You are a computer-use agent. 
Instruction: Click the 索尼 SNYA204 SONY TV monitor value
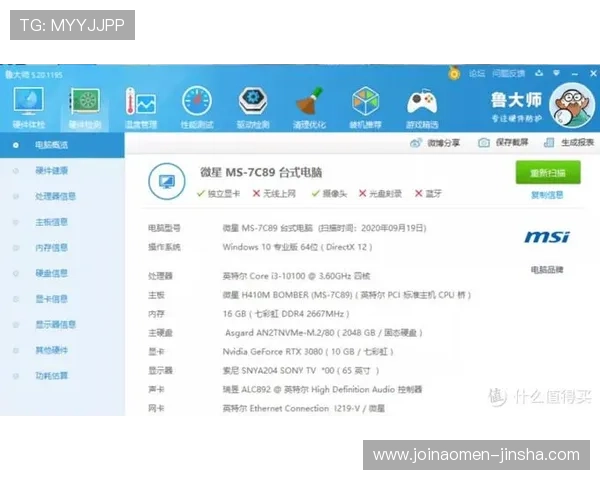tap(301, 371)
